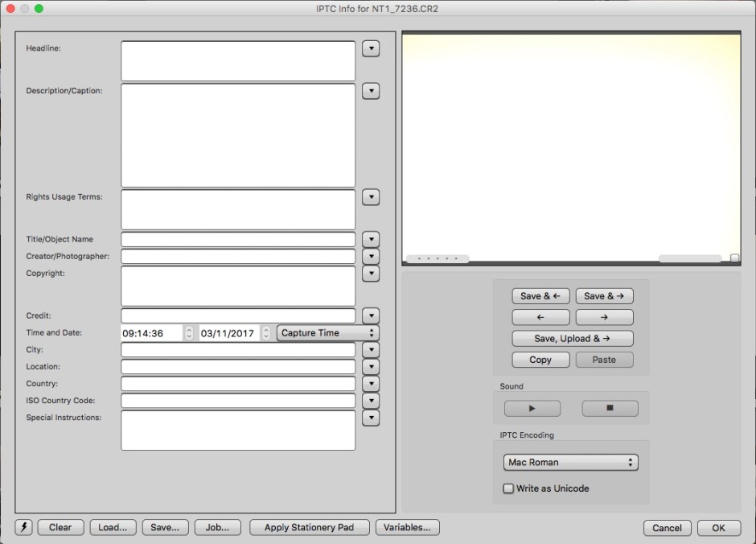Go to previous photo with left arrow

click(x=540, y=317)
